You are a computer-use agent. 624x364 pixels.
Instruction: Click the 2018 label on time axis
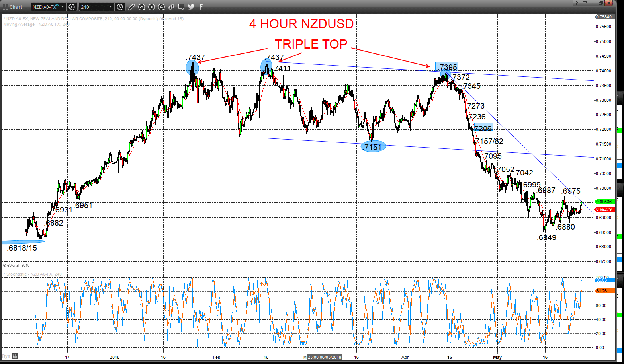click(x=115, y=357)
